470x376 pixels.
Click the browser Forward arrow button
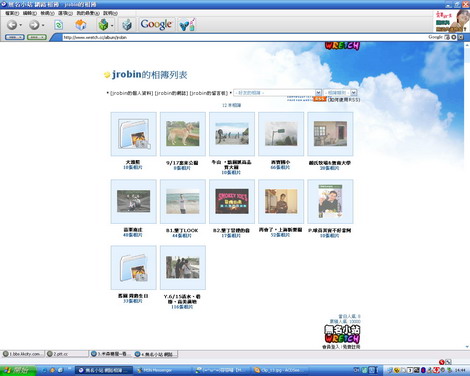[34, 25]
